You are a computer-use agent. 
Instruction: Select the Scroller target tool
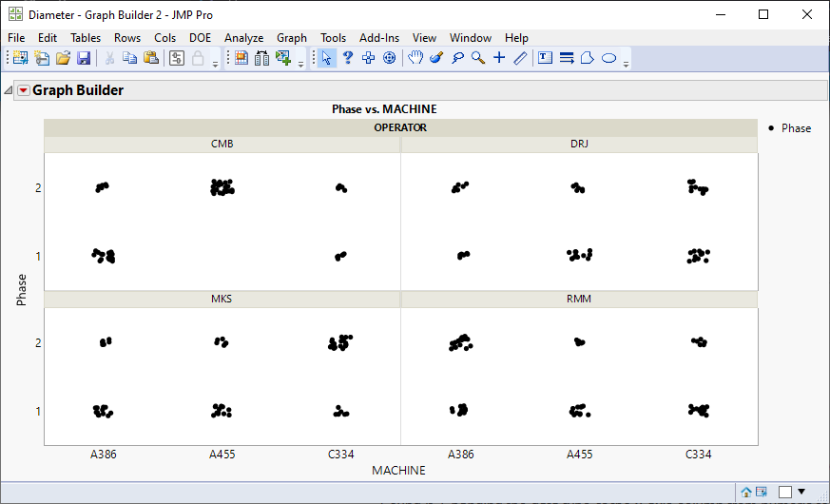point(389,58)
